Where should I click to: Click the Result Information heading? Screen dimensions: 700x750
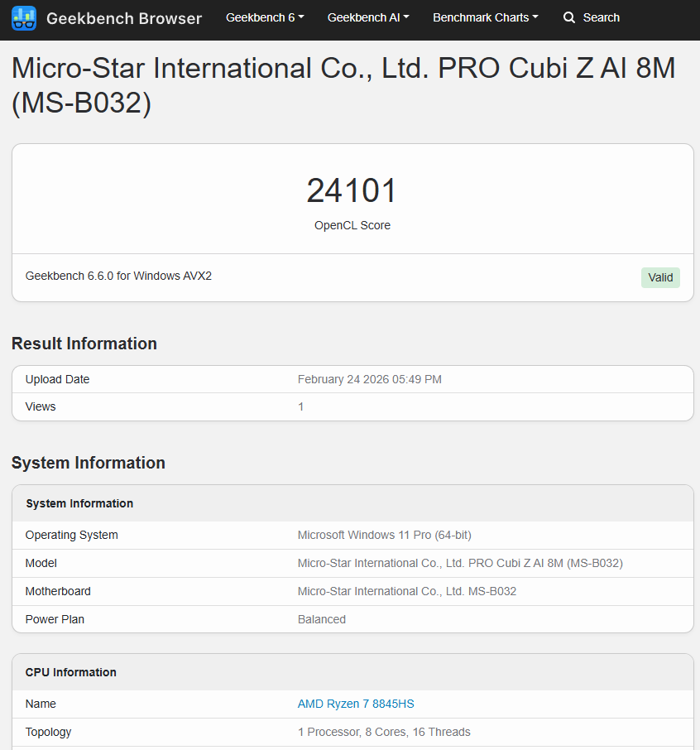[84, 344]
